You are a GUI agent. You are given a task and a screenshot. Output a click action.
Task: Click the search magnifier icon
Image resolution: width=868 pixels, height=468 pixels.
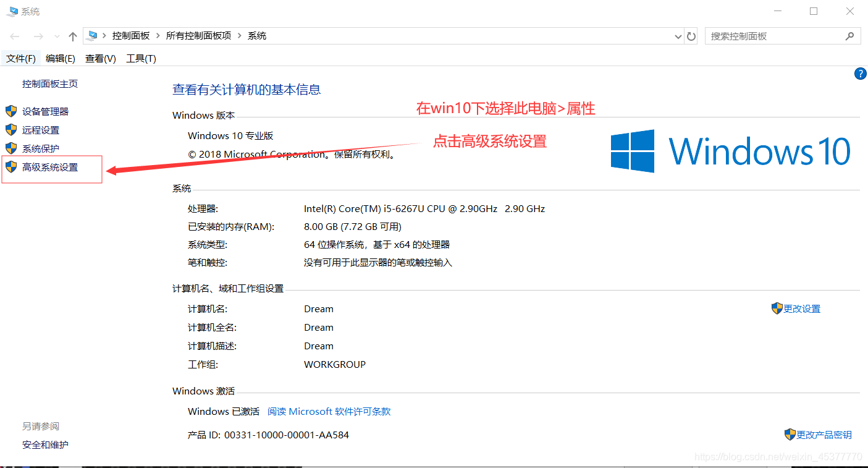pyautogui.click(x=850, y=36)
